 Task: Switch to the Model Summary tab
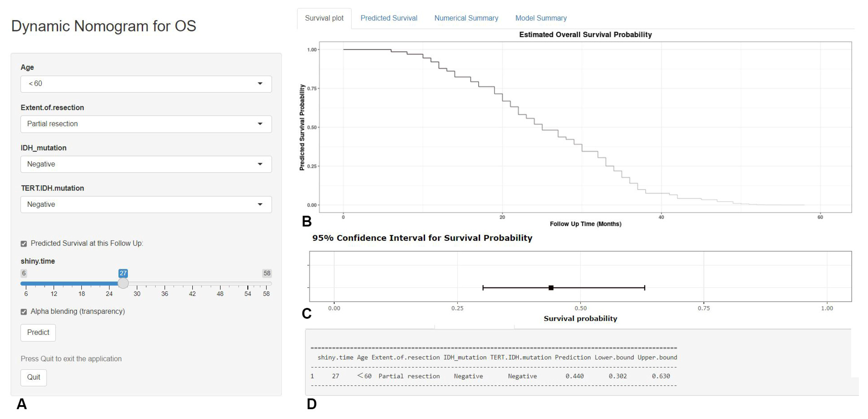point(541,18)
